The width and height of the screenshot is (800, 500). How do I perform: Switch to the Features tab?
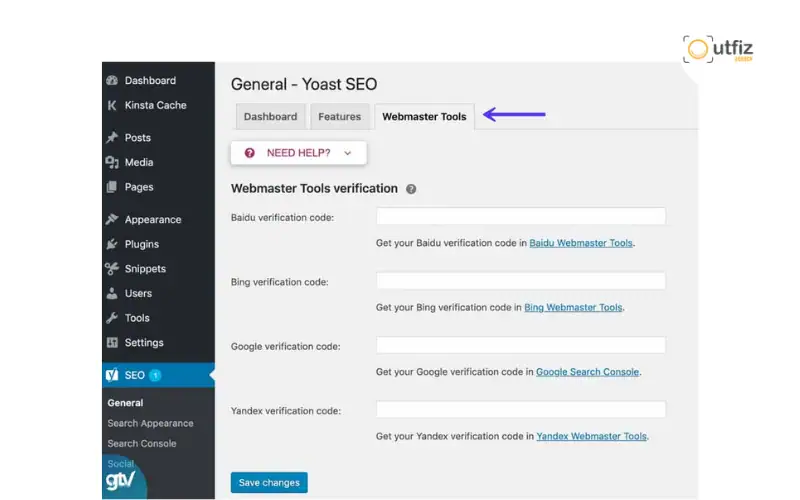pyautogui.click(x=339, y=116)
